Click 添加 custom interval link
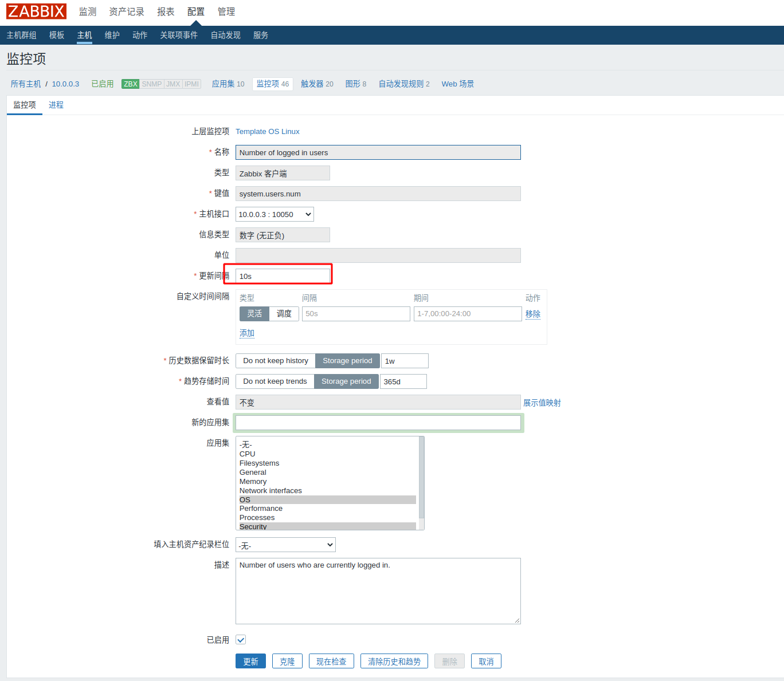 tap(247, 333)
